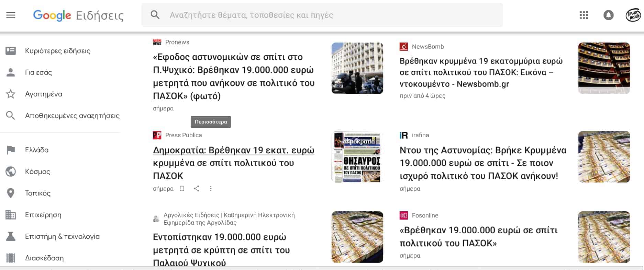This screenshot has height=270, width=644.
Task: Click the Press Publica source name
Action: [184, 135]
